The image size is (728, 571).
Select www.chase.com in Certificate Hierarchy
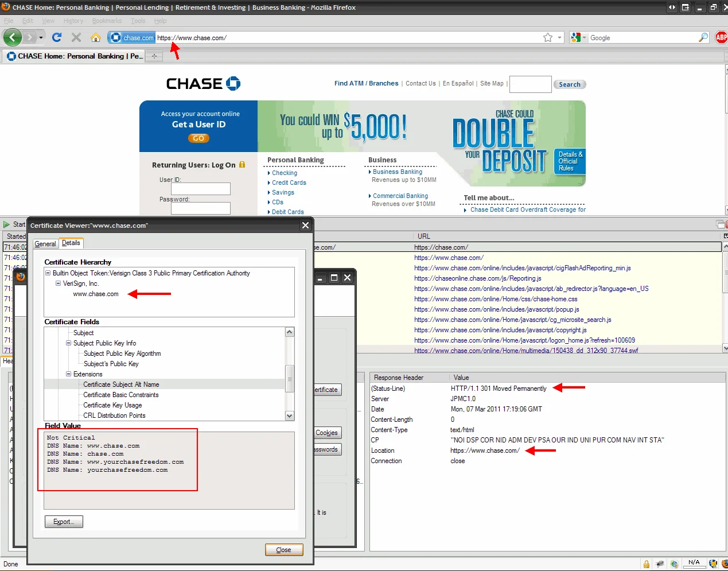pyautogui.click(x=96, y=294)
